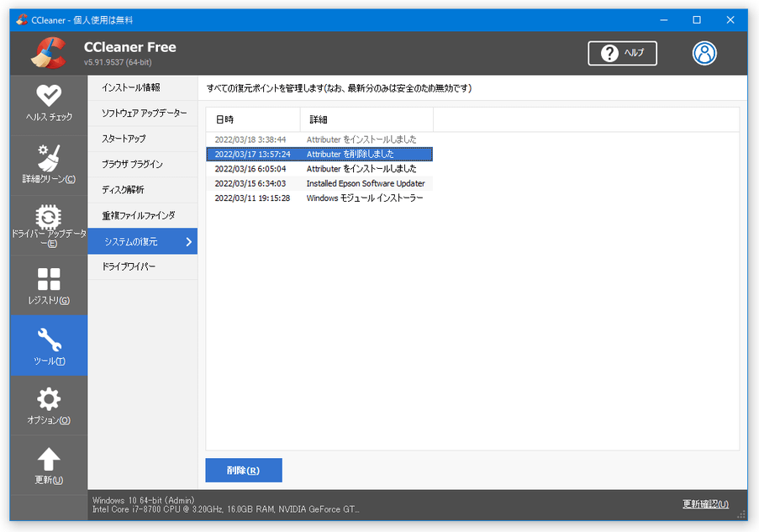Click the Help (ヘルプ) button
This screenshot has height=532, width=759.
[622, 53]
